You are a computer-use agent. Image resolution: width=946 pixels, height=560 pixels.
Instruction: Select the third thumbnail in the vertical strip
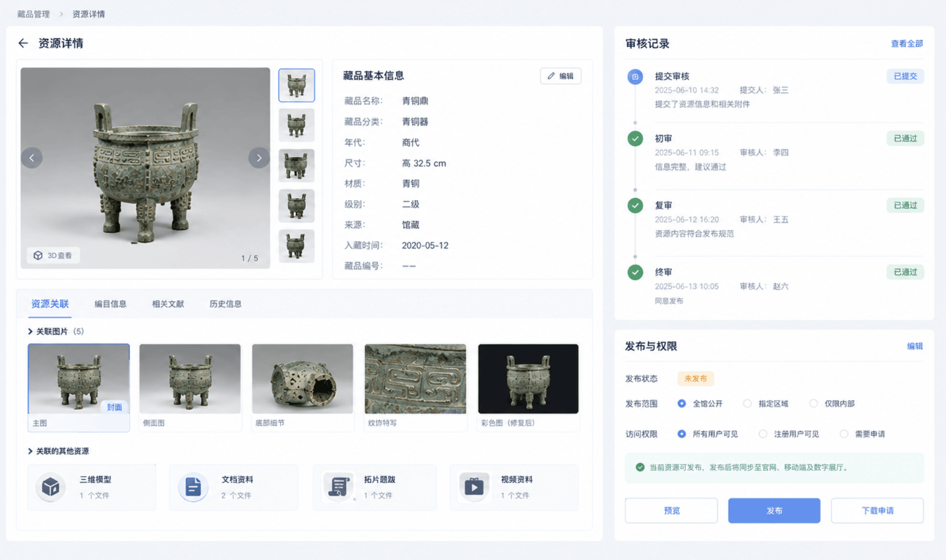point(296,166)
